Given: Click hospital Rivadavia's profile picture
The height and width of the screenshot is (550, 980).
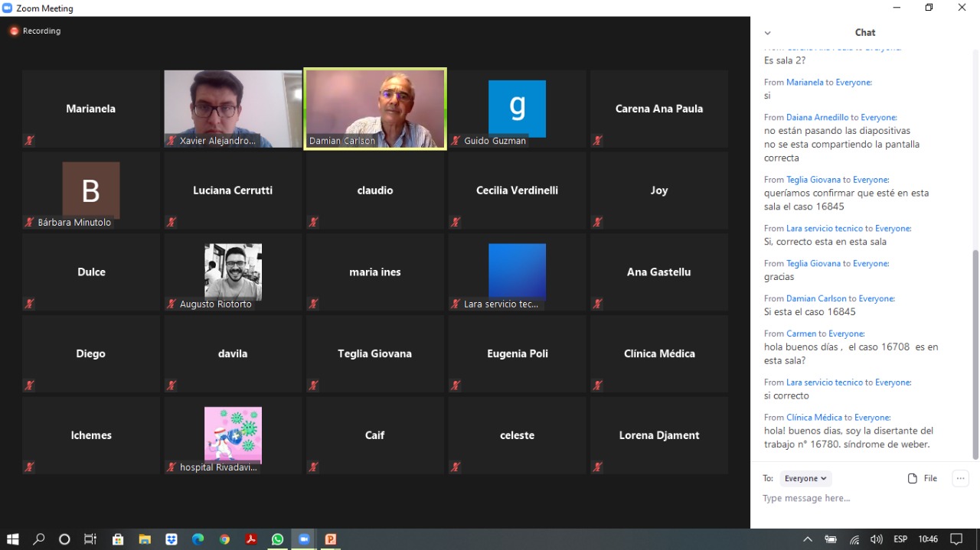Looking at the screenshot, I should 233,434.
